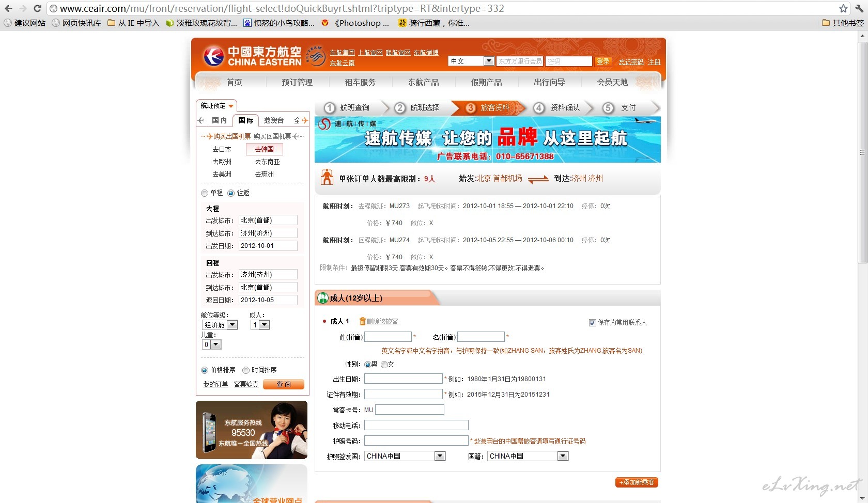Click the browser forward arrow
Screen dimensions: 868x503
(22, 8)
